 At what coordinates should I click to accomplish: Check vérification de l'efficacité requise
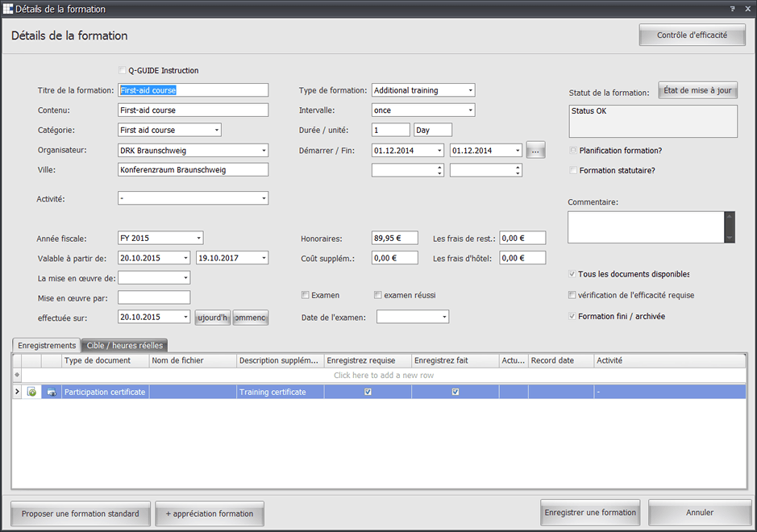click(x=572, y=295)
